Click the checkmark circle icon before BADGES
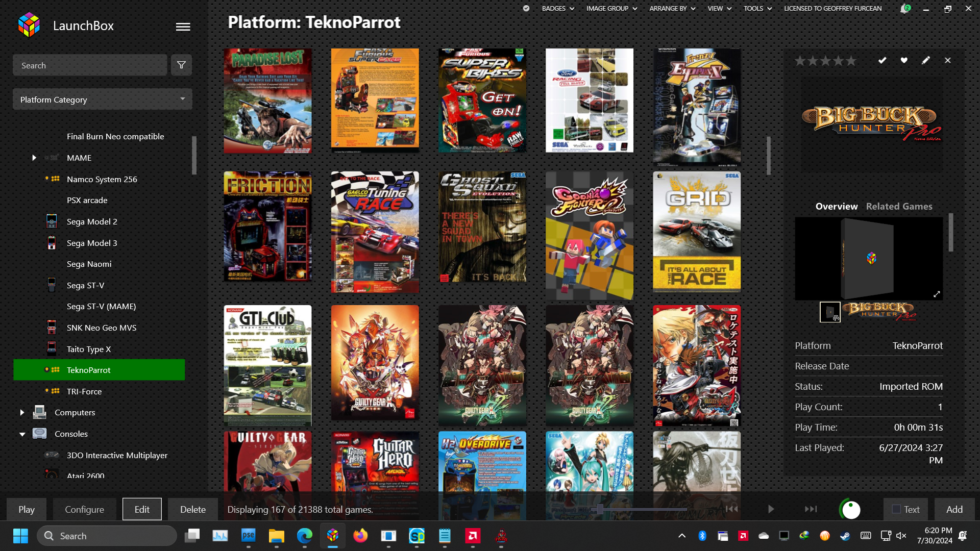The image size is (980, 551). pyautogui.click(x=526, y=9)
